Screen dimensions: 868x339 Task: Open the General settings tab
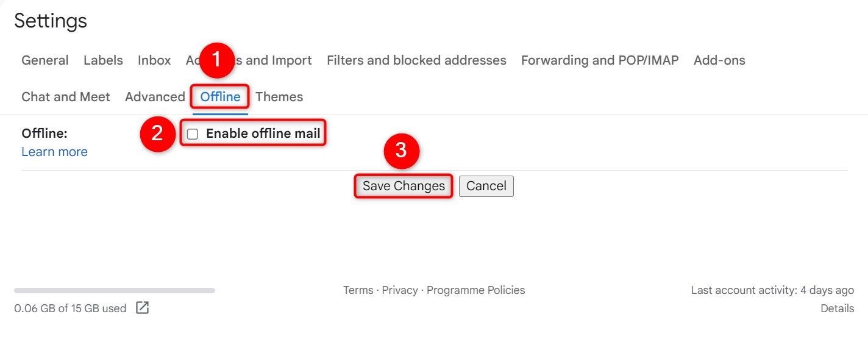click(45, 60)
